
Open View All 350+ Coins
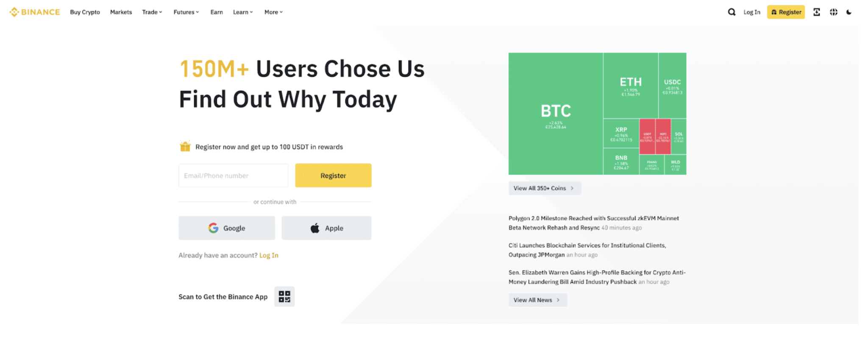click(x=545, y=188)
